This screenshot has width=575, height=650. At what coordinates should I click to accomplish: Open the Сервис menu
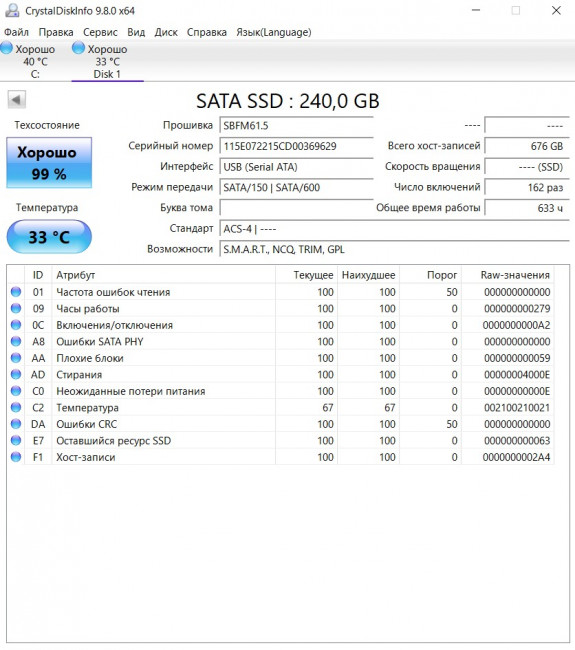(100, 32)
